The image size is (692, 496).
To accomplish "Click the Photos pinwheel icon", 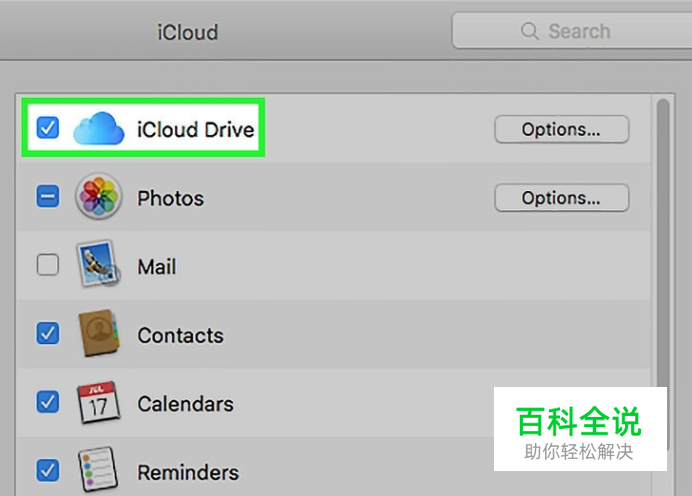I will click(98, 196).
